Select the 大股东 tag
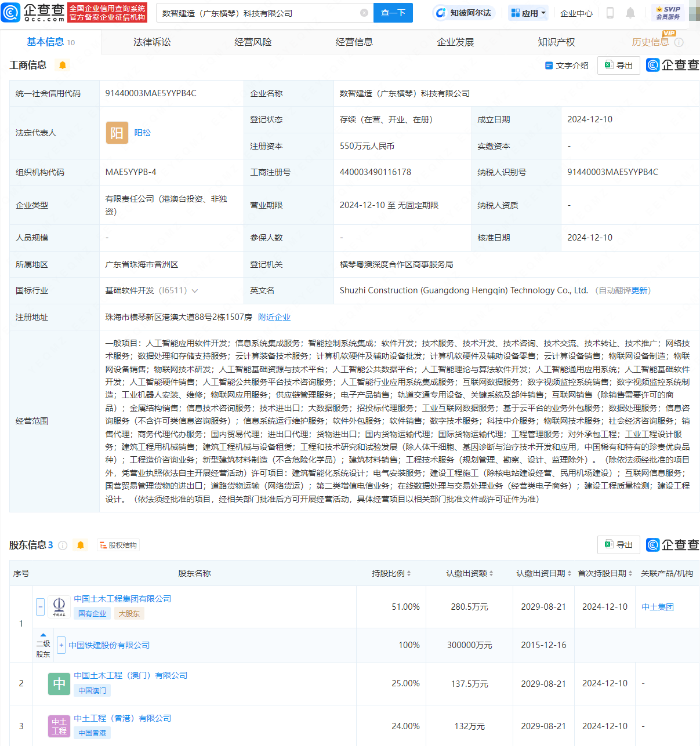 click(x=129, y=614)
